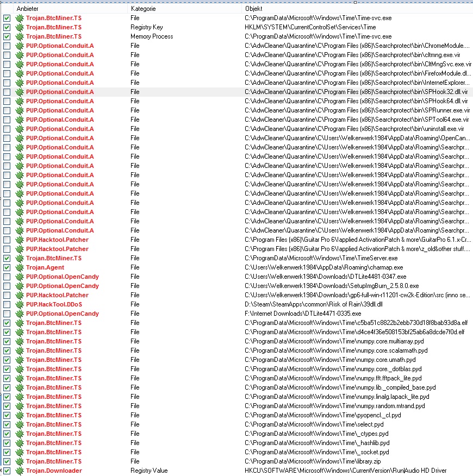Click threat icon on SPHook32.dll.vir row

coord(20,92)
